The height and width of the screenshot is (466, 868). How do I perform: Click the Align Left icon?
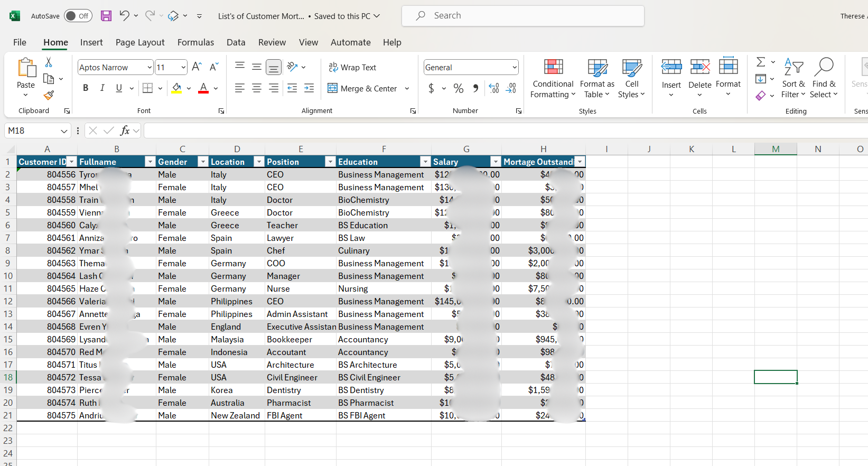click(240, 88)
